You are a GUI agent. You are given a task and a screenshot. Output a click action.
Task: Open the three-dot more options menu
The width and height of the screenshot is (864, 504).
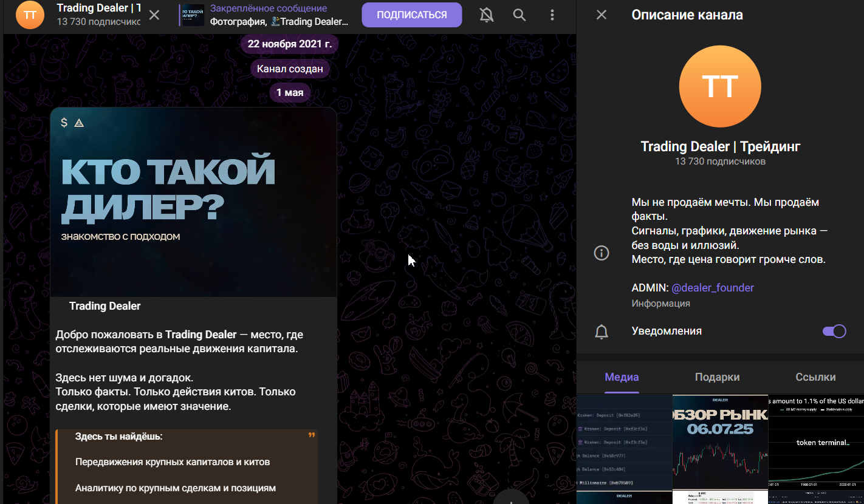(x=552, y=15)
